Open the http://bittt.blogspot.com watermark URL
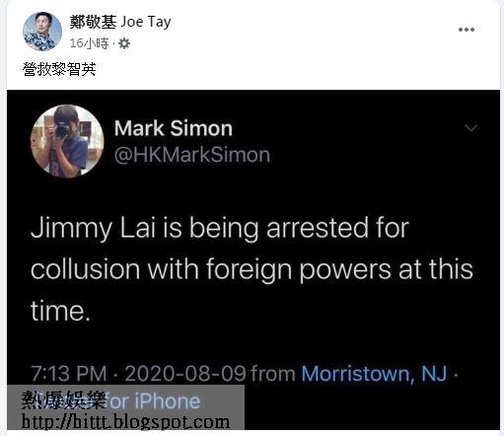 [x=125, y=421]
